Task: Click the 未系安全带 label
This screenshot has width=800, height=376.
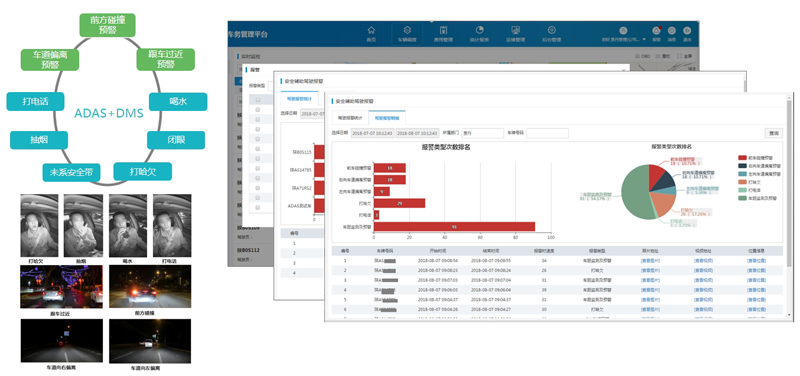Action: (x=71, y=172)
